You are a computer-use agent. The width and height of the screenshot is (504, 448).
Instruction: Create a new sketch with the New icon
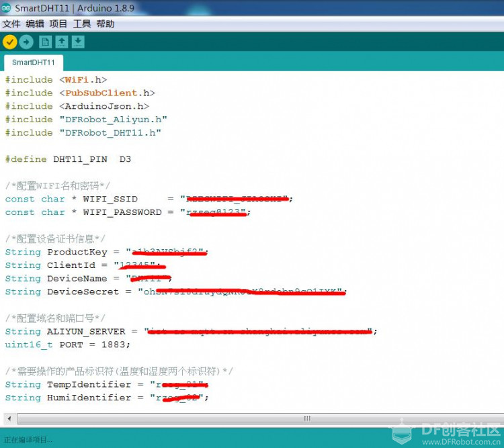click(45, 42)
